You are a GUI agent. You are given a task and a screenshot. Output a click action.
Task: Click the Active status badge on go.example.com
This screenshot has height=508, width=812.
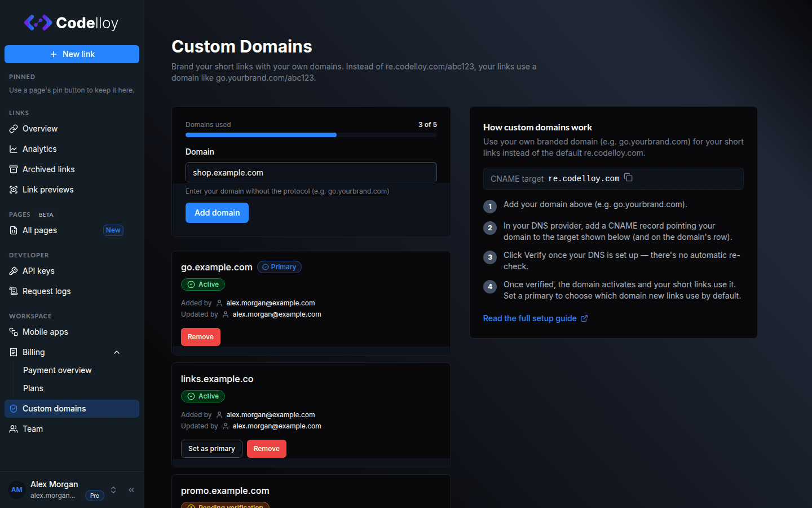point(203,284)
